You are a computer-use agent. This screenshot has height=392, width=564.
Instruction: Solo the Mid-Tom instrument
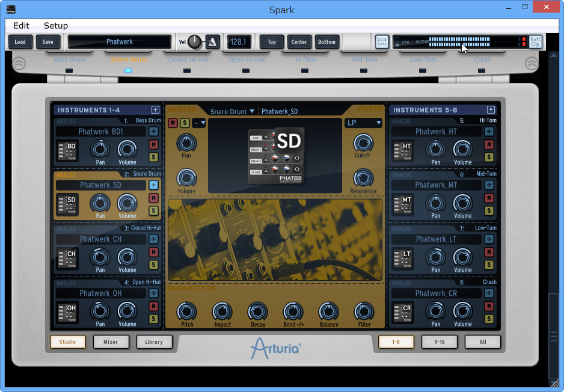pos(489,211)
